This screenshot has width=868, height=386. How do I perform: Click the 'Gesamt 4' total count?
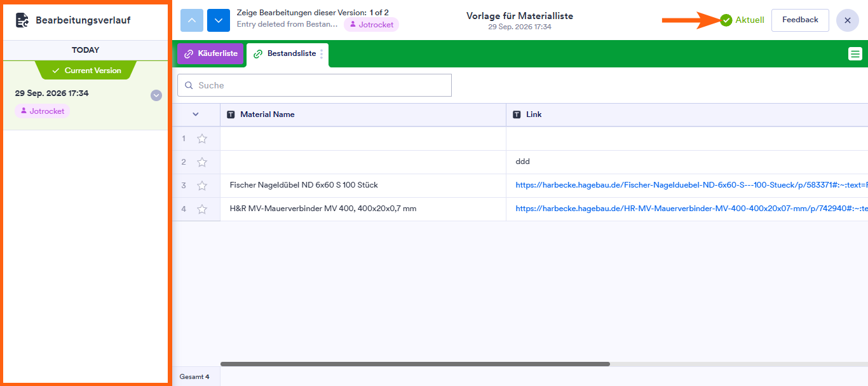pyautogui.click(x=194, y=376)
